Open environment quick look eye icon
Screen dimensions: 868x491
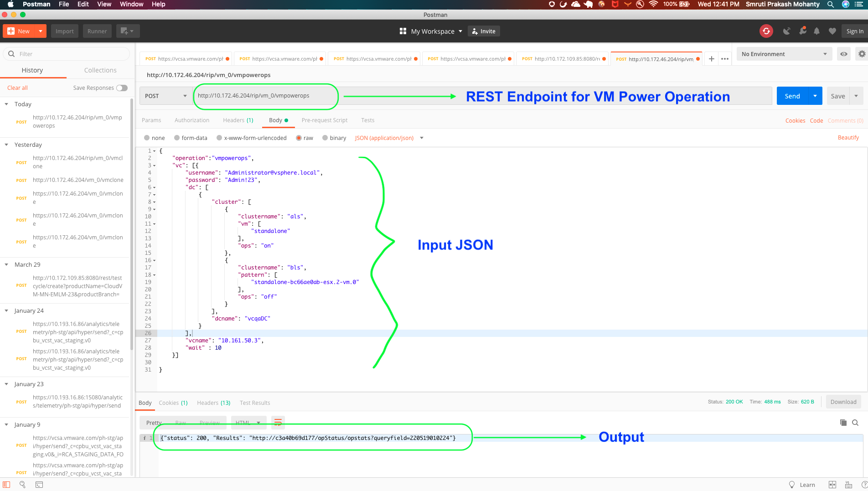pyautogui.click(x=844, y=54)
